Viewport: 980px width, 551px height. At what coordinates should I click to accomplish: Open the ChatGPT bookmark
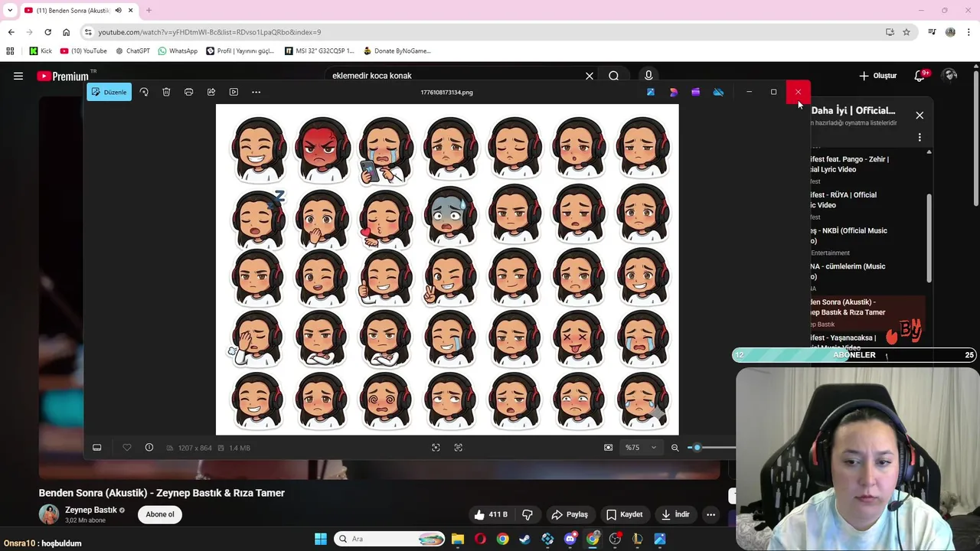point(132,51)
